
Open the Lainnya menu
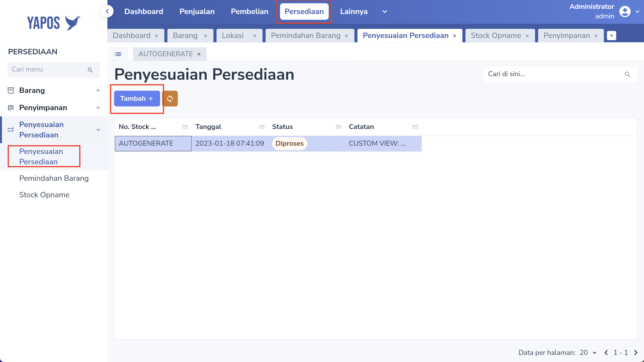(354, 12)
